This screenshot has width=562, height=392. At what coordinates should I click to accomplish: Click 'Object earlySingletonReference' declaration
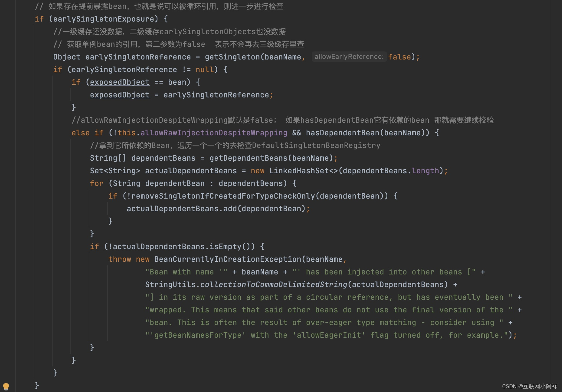[122, 57]
